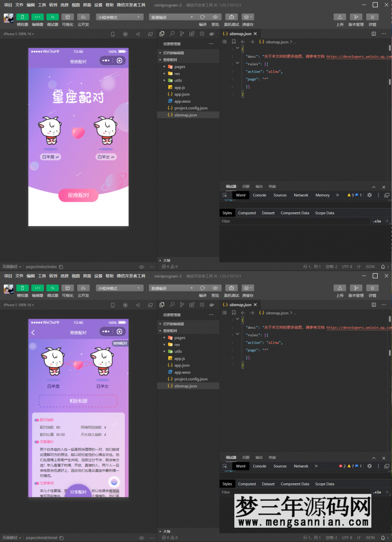Switch to the Network tab in the top debugger
The image size is (392, 542).
pos(301,195)
